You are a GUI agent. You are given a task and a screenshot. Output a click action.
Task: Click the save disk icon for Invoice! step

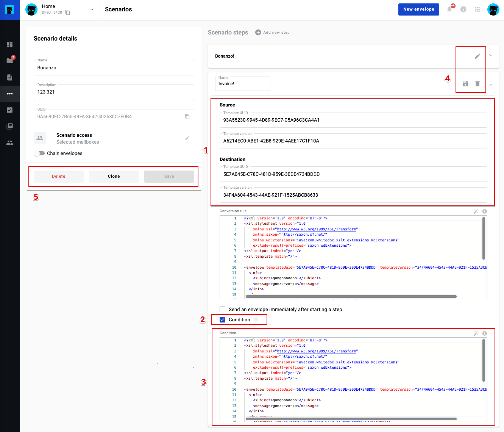(465, 84)
